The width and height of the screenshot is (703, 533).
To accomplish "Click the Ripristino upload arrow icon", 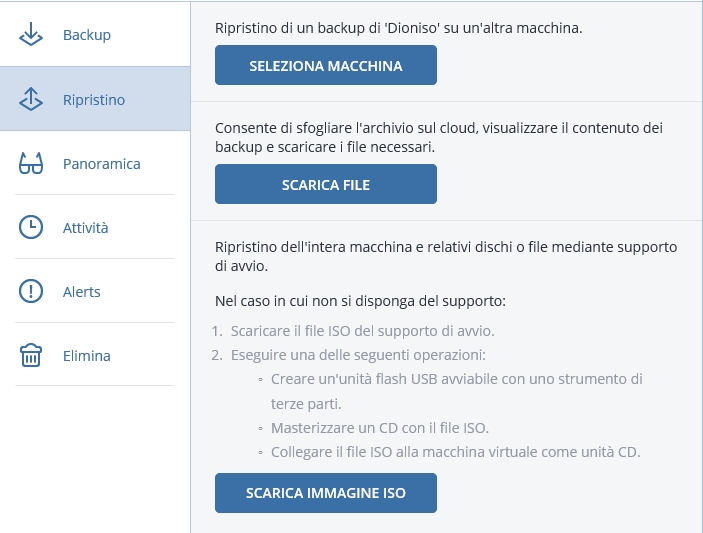I will point(31,99).
